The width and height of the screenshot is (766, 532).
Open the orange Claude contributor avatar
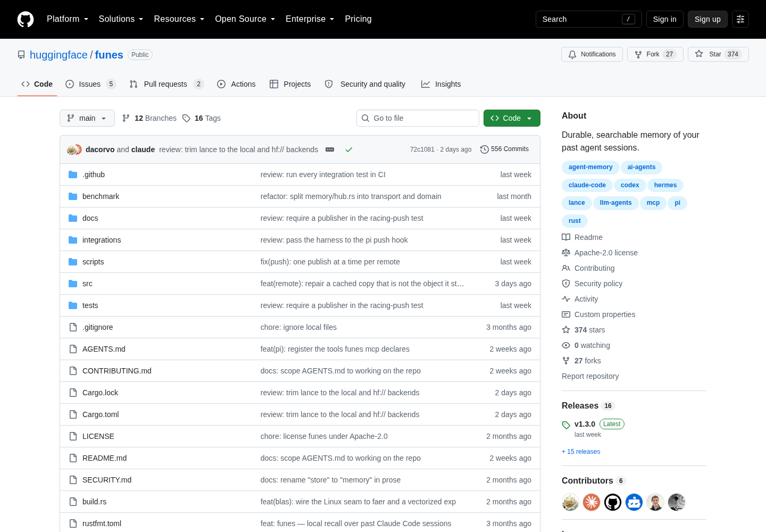point(592,502)
